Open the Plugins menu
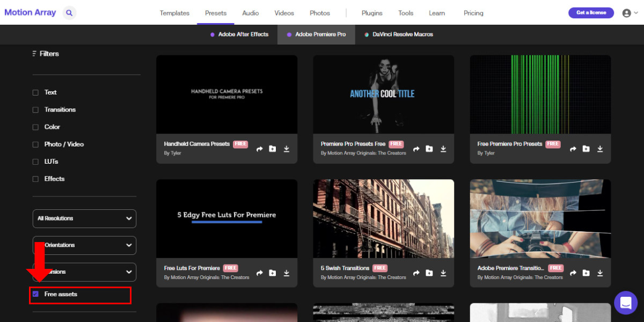 372,13
